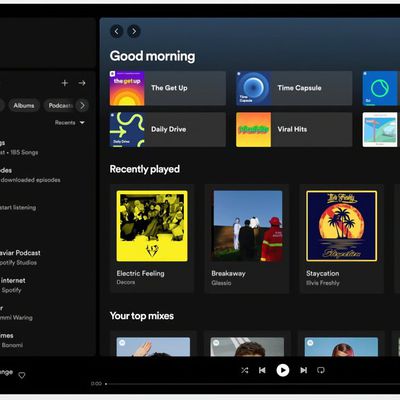
Task: Open the white illustrated cover tile
Action: point(380,130)
